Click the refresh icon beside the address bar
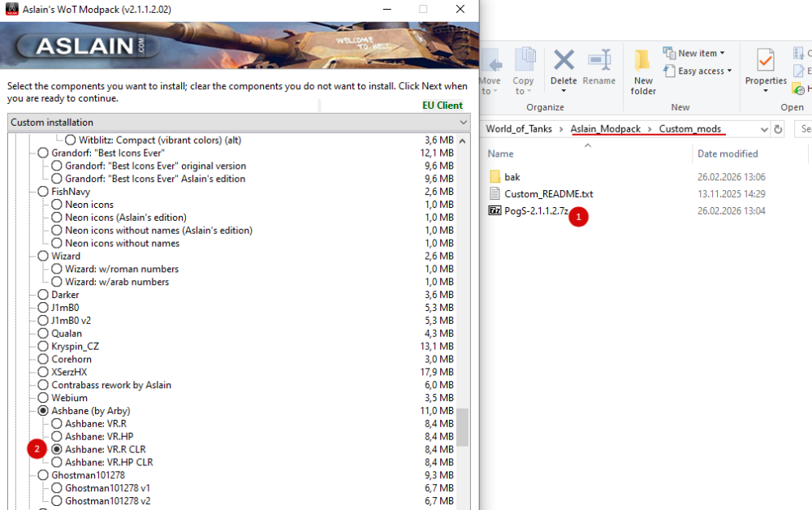 pos(778,129)
